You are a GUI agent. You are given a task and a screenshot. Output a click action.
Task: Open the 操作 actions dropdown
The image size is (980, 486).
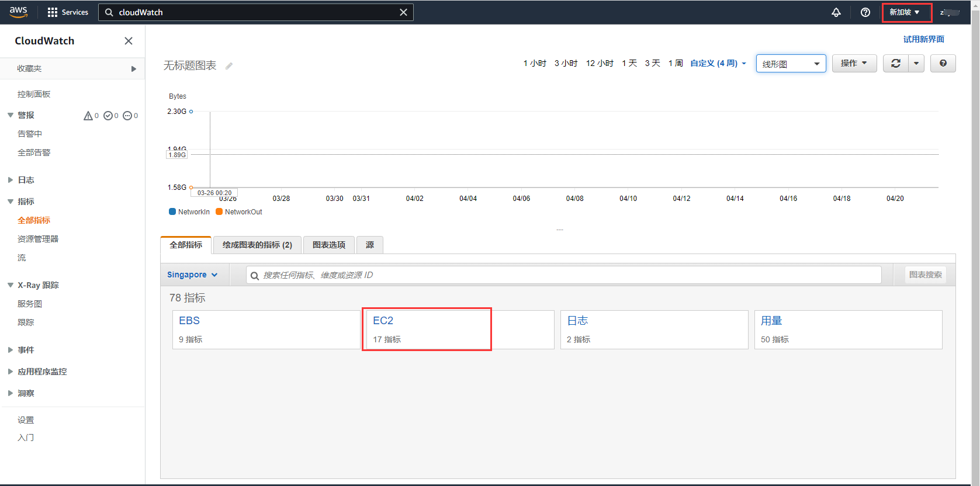click(854, 63)
